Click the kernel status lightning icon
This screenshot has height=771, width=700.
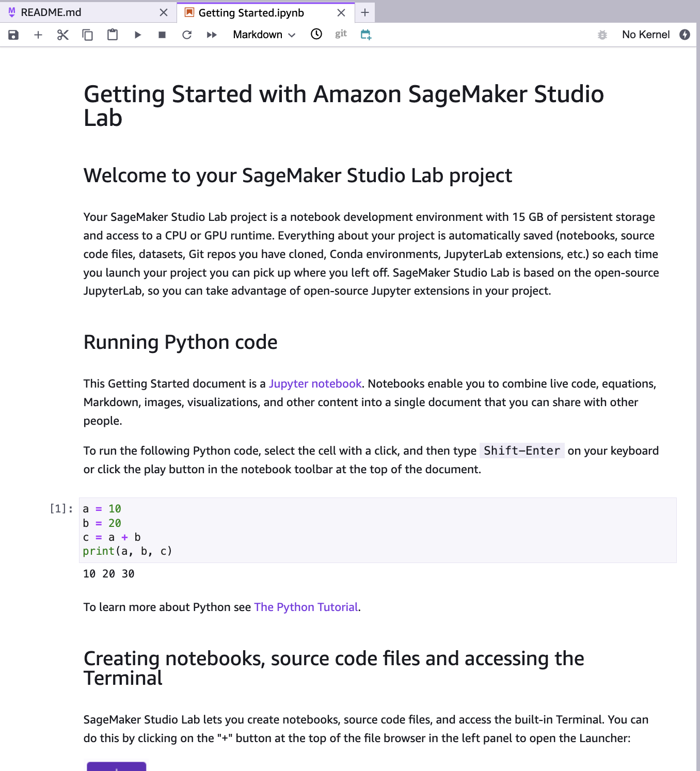(x=685, y=35)
